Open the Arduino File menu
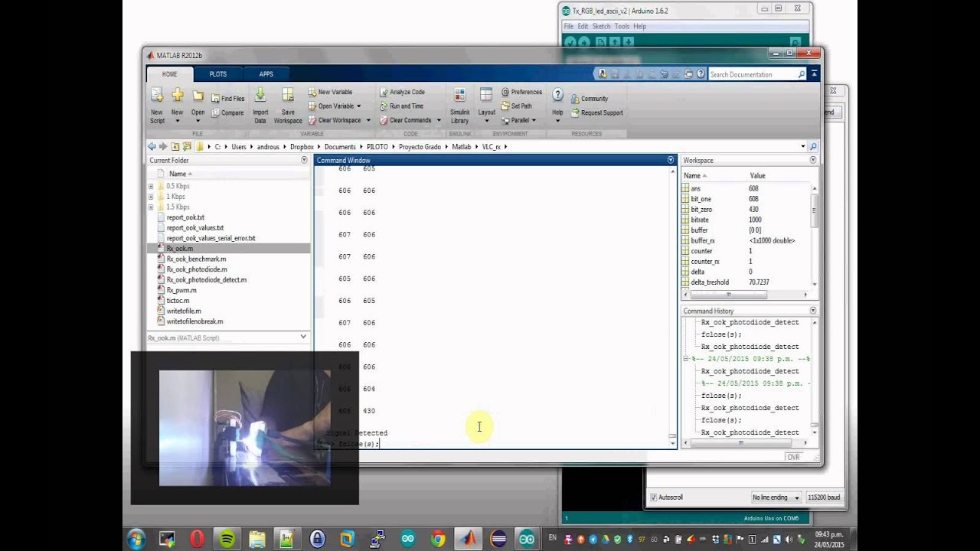980x551 pixels. click(x=569, y=26)
